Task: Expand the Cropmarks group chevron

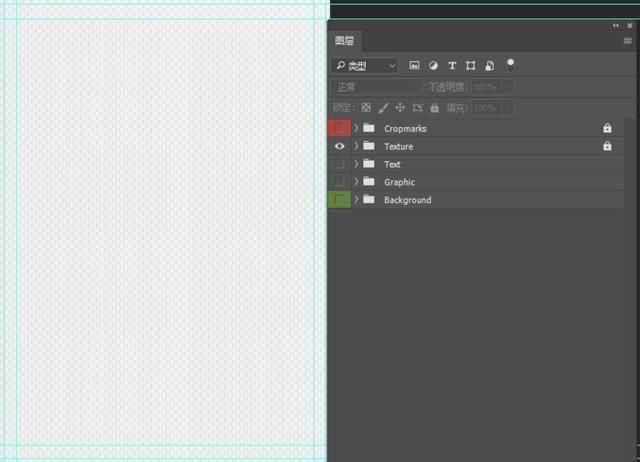Action: 356,128
